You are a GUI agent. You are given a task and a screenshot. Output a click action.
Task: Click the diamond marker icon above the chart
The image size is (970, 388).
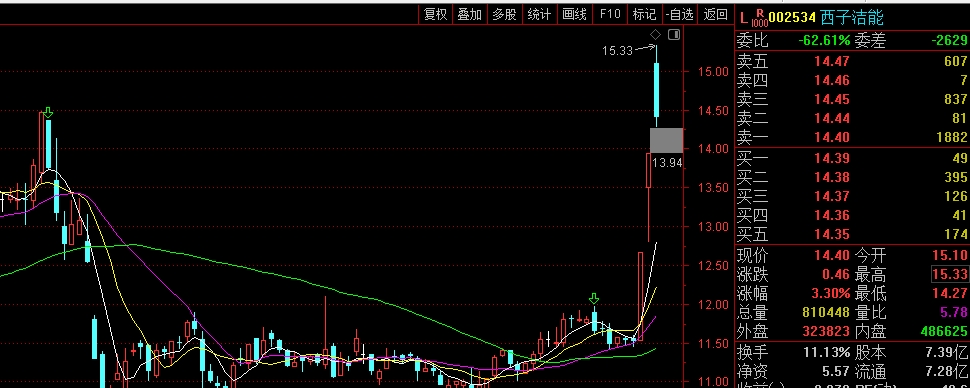[655, 35]
